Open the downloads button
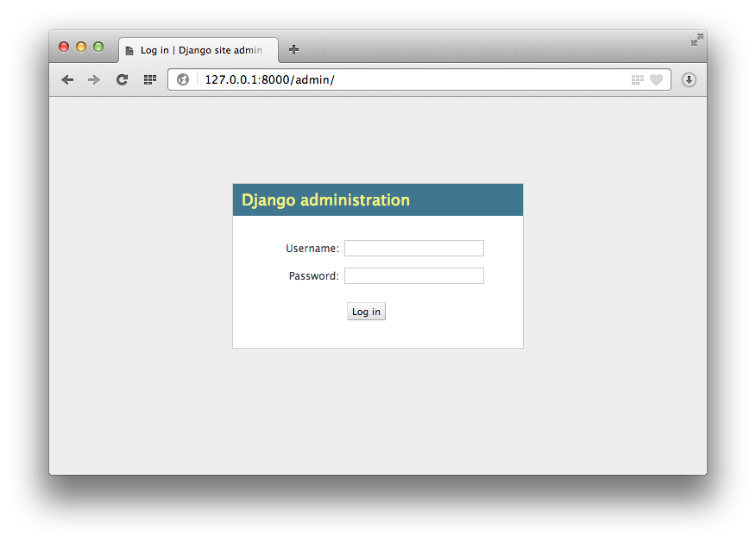The image size is (756, 543). (x=689, y=79)
